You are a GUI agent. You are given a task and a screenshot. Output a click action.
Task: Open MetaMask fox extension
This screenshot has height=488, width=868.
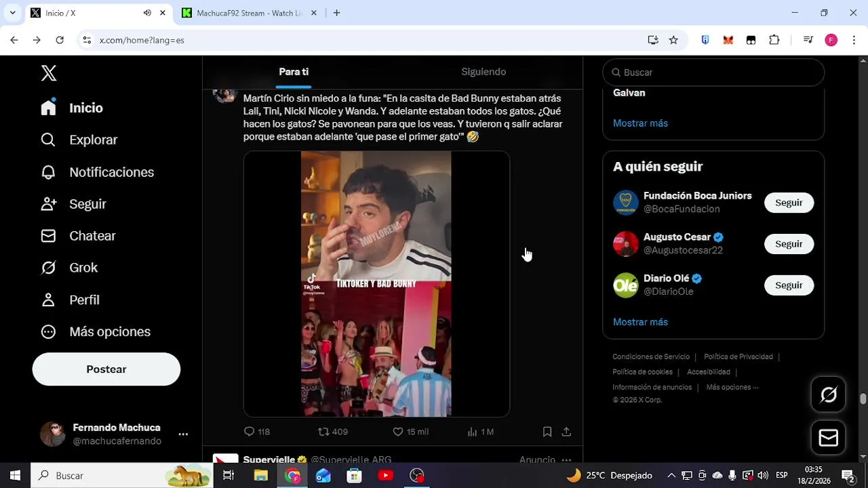click(x=728, y=40)
